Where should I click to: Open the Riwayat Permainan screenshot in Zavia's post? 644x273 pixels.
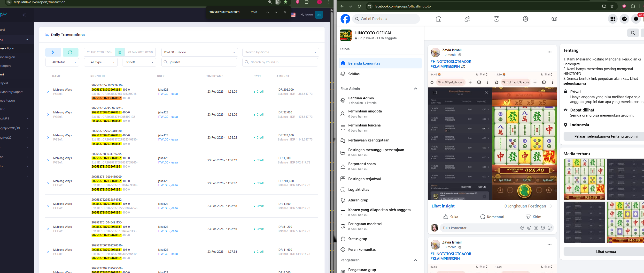[460, 136]
